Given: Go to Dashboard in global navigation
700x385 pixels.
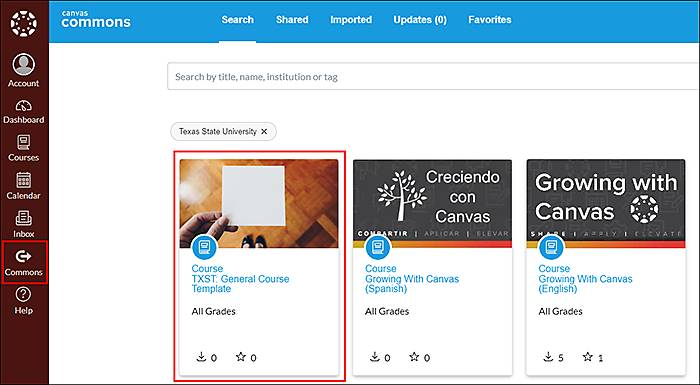Looking at the screenshot, I should [x=24, y=112].
